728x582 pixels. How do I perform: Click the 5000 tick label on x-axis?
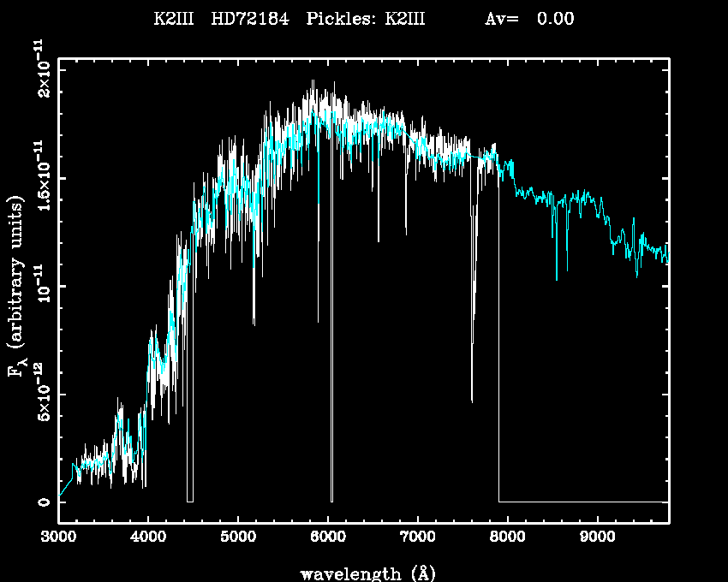[238, 537]
